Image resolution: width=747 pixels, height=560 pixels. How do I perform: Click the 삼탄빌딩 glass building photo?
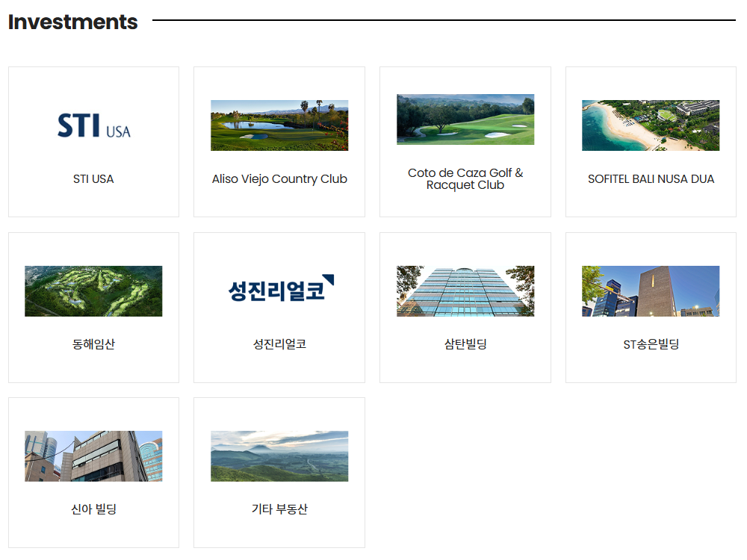(x=465, y=291)
